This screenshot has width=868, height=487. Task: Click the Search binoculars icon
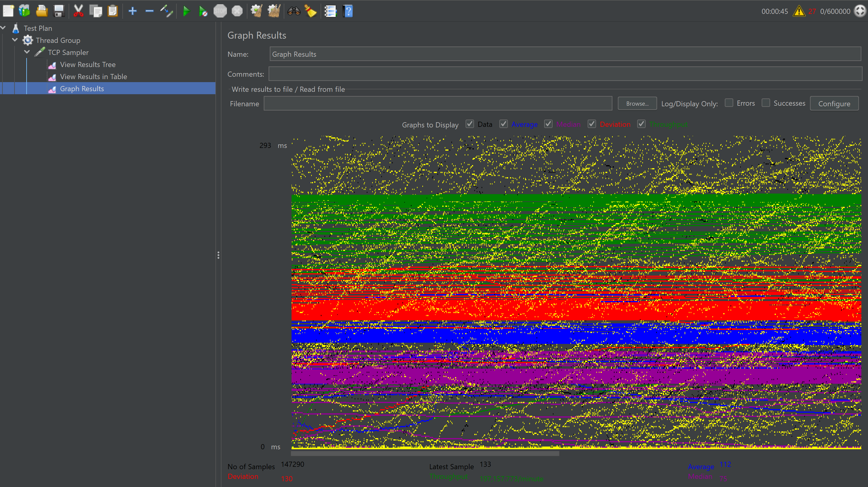pyautogui.click(x=293, y=11)
